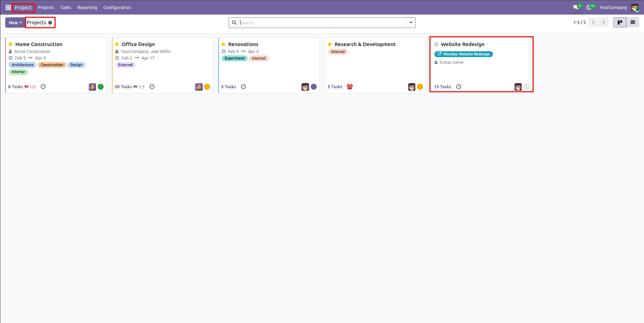This screenshot has width=644, height=323.
Task: Click the assignee avatar on Research & Development card
Action: [x=412, y=87]
